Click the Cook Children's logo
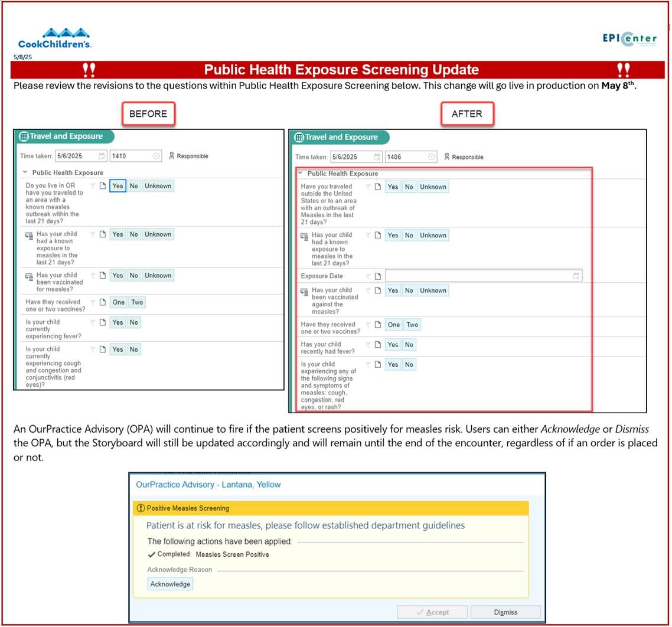Image resolution: width=672 pixels, height=627 pixels. click(55, 38)
